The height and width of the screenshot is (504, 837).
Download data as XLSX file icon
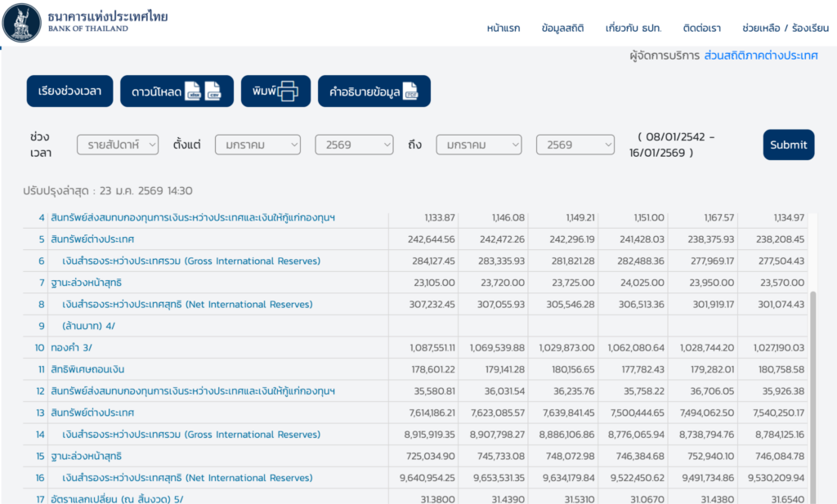point(193,91)
